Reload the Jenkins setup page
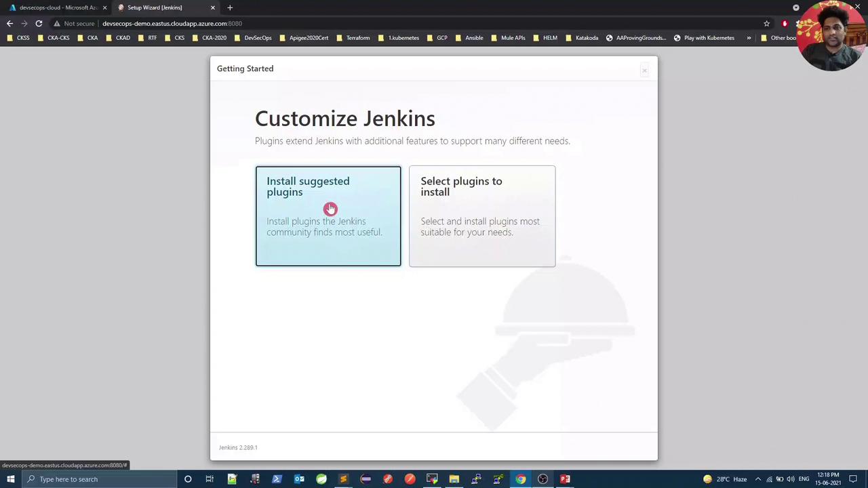The image size is (868, 488). pyautogui.click(x=39, y=24)
